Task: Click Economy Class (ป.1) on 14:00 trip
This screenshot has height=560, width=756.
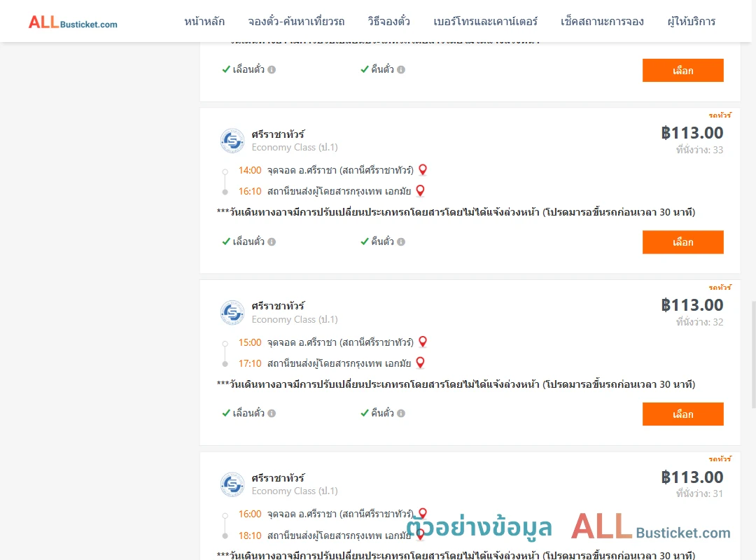Action: point(295,147)
